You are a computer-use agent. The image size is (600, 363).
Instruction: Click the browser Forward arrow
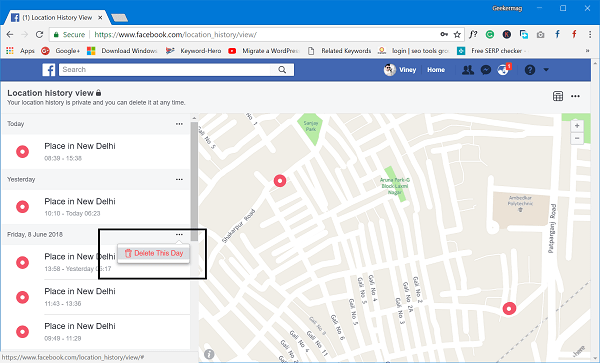[24, 34]
